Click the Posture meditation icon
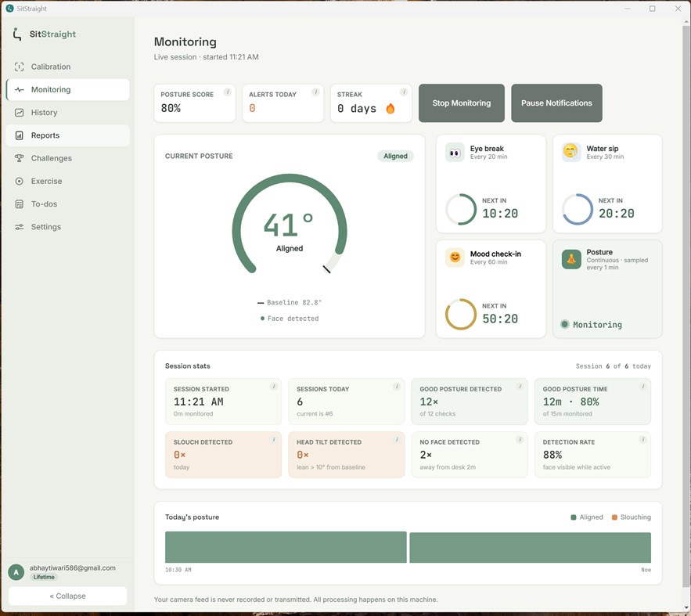Image resolution: width=691 pixels, height=616 pixels. point(571,259)
